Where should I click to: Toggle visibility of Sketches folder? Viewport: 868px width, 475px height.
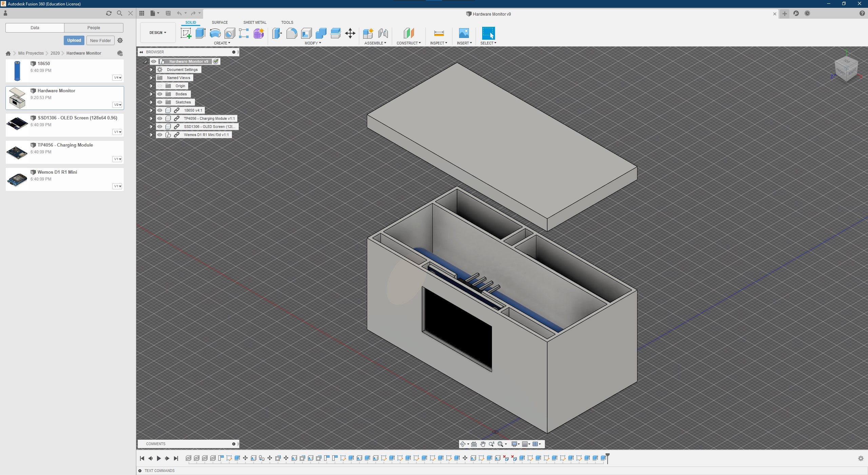pos(160,102)
